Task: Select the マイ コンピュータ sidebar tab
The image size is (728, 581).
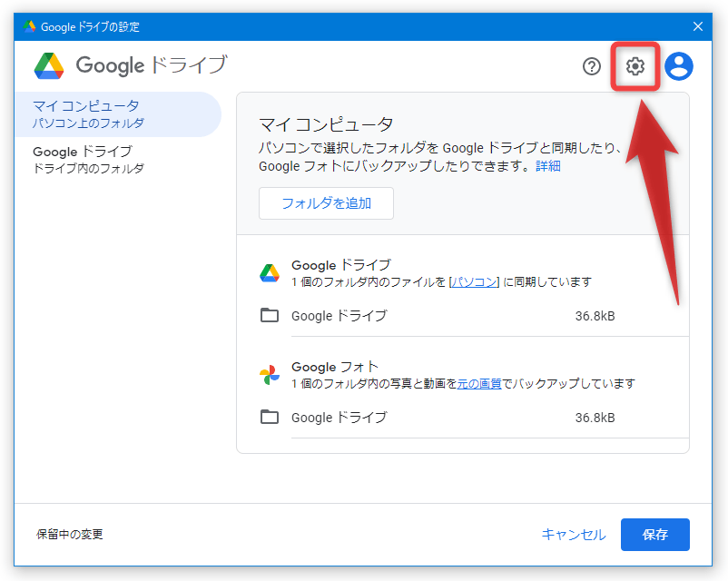Action: 118,114
